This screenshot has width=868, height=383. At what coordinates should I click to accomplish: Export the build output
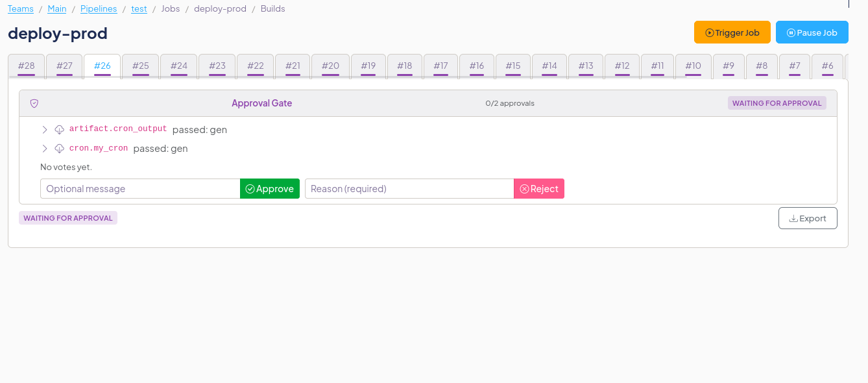[808, 218]
